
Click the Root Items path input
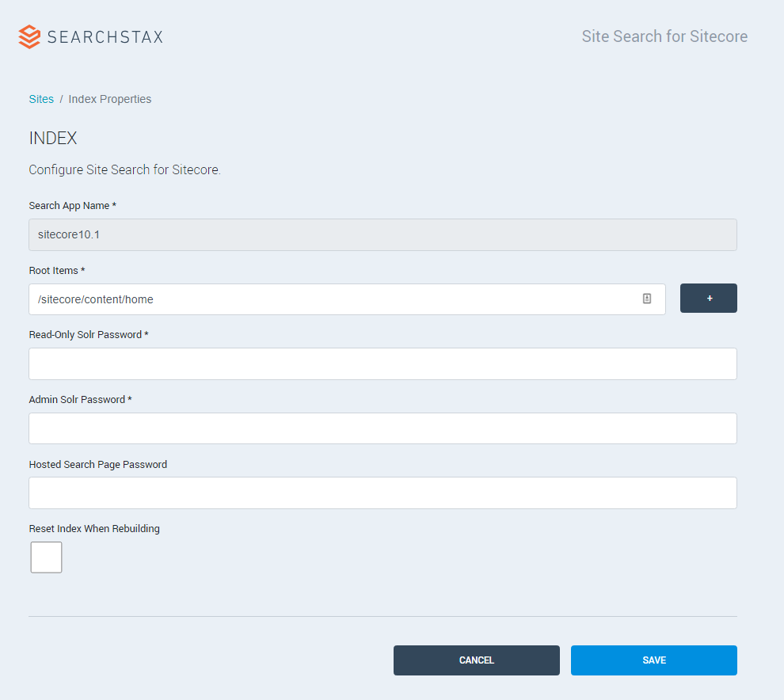347,299
